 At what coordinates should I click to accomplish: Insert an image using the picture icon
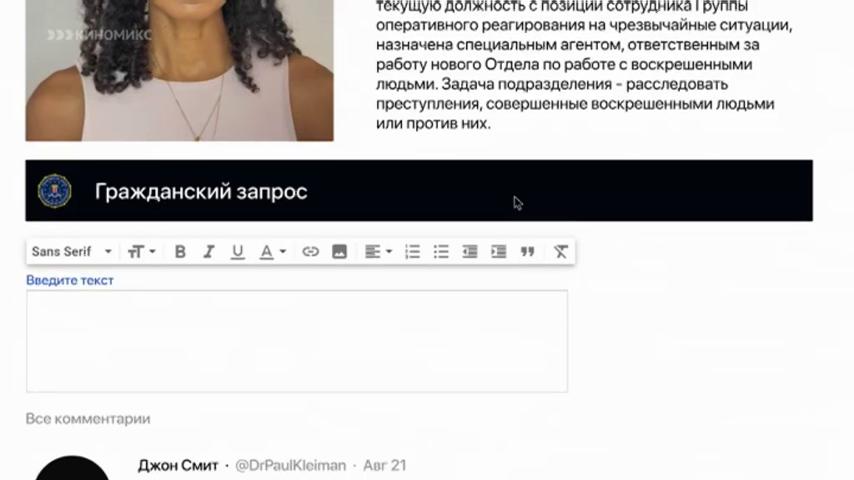pos(339,252)
